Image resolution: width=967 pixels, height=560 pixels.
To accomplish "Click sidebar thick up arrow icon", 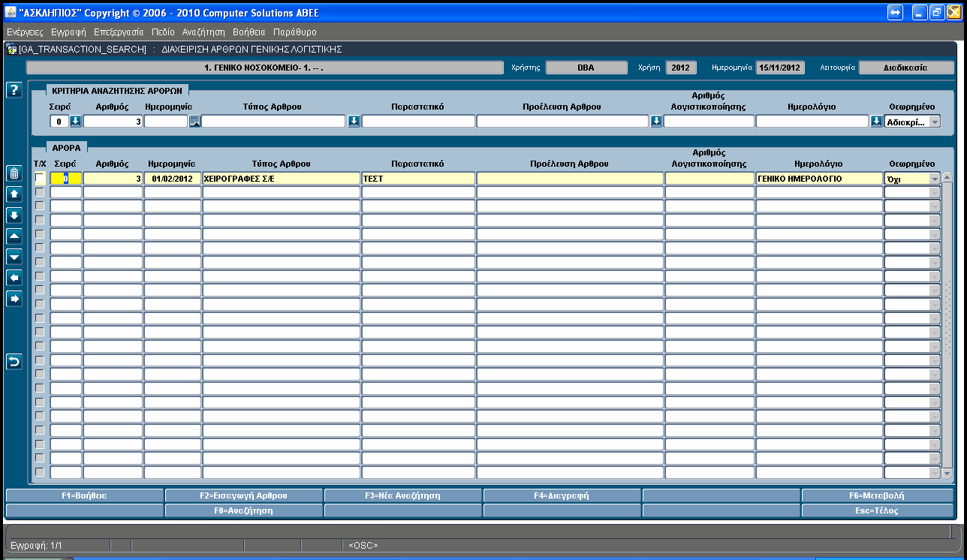I will (x=14, y=194).
